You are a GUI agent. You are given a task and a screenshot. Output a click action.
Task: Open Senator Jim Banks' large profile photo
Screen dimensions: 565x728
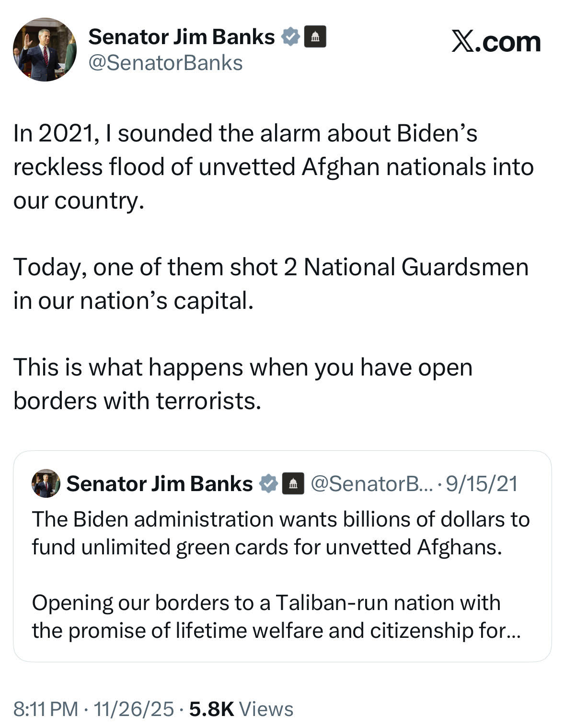click(x=45, y=50)
